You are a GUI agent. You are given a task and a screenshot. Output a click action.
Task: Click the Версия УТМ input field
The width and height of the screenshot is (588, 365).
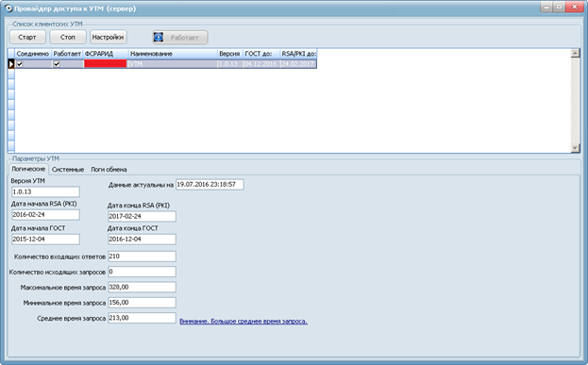tap(45, 191)
